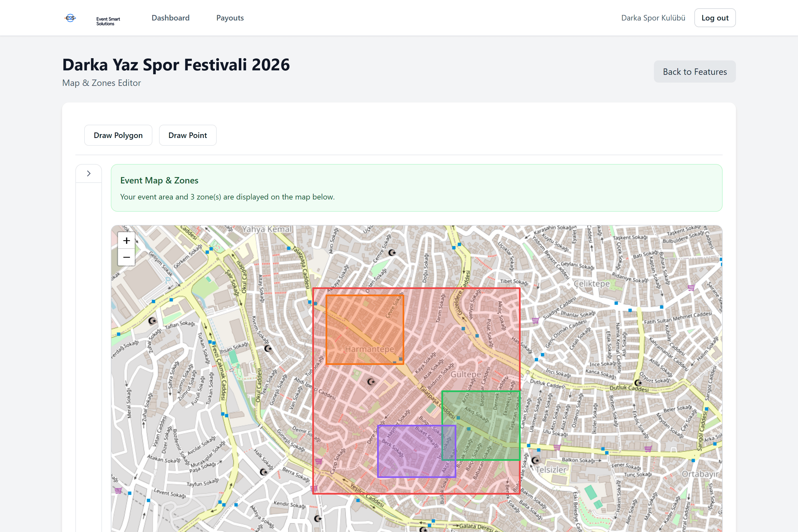798x532 pixels.
Task: Click the orange zone over Harmantepe
Action: click(x=365, y=330)
